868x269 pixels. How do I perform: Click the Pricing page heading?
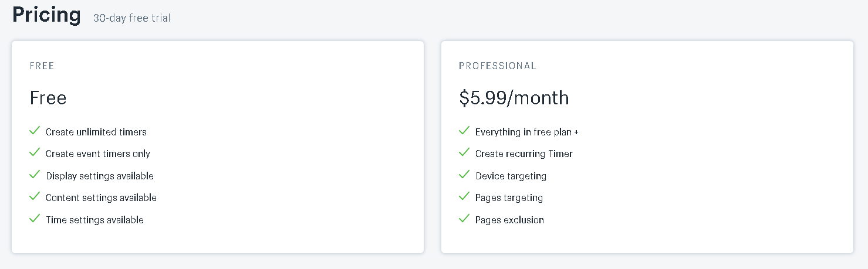(x=46, y=14)
